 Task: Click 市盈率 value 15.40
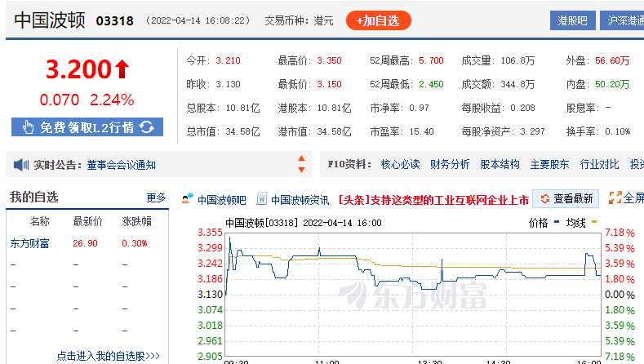(422, 131)
